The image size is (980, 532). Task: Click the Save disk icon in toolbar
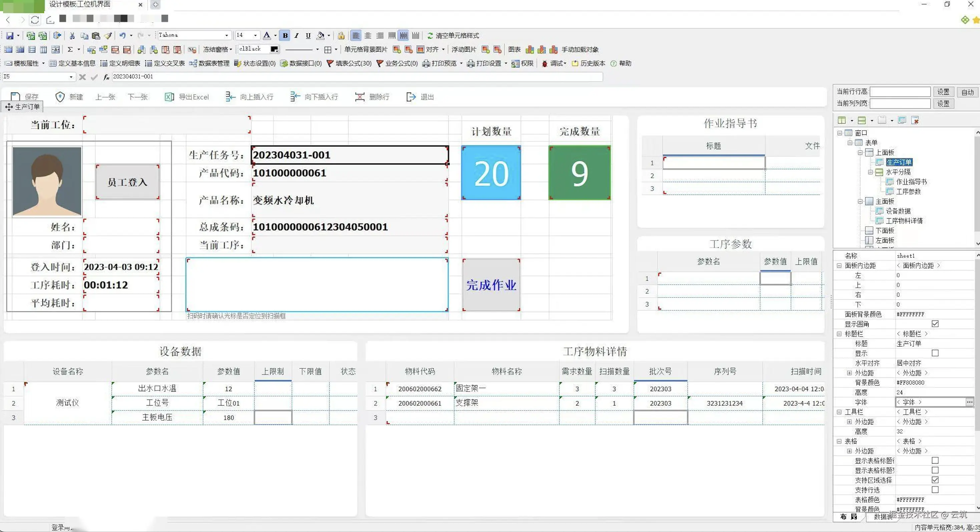[x=10, y=35]
